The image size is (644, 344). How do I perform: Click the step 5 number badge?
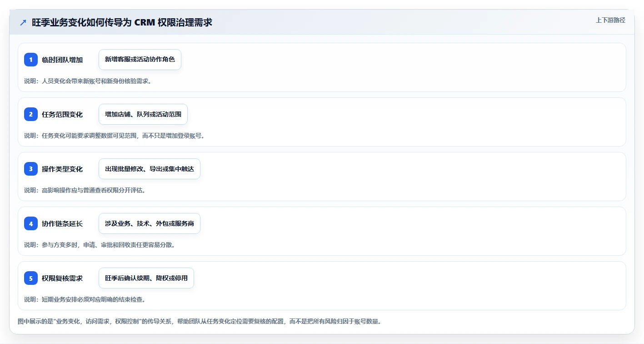31,278
